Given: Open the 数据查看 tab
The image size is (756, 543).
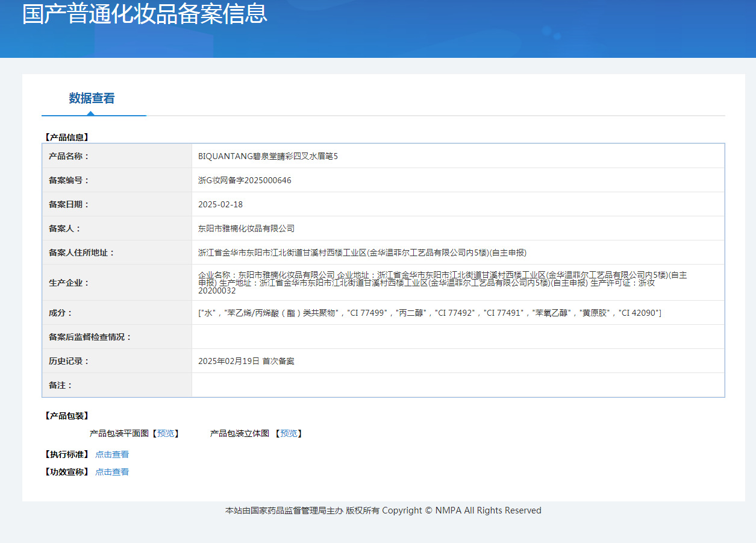Looking at the screenshot, I should 92,98.
